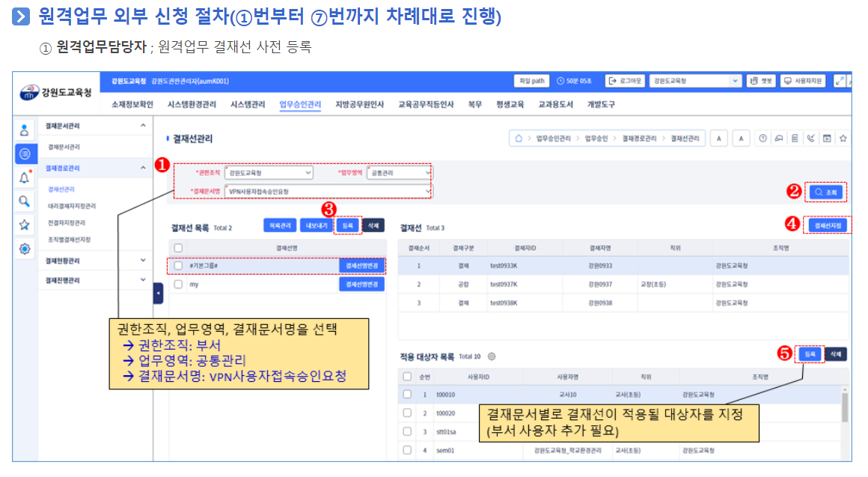This screenshot has width=868, height=477.
Task: Click the help question-mark icon
Action: [762, 139]
